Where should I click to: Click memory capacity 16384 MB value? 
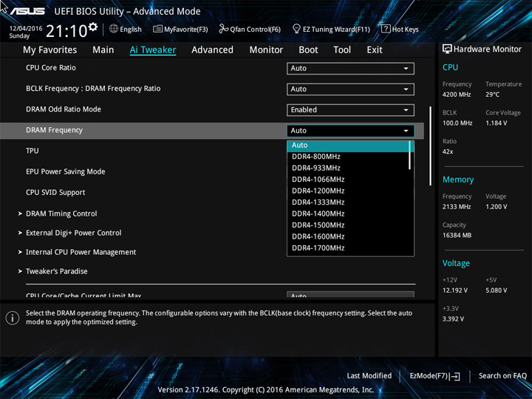[x=457, y=236]
